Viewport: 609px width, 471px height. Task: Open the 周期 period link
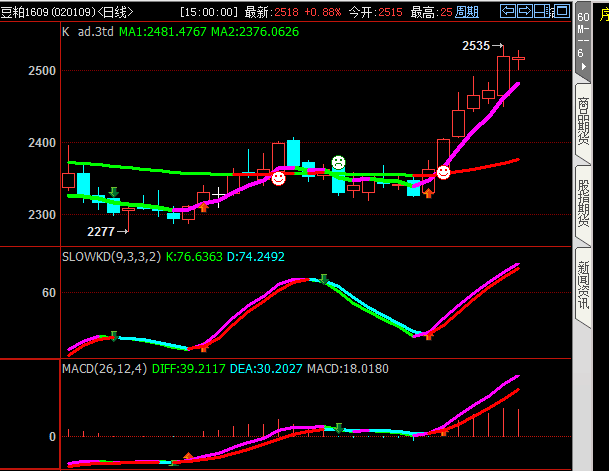click(466, 12)
